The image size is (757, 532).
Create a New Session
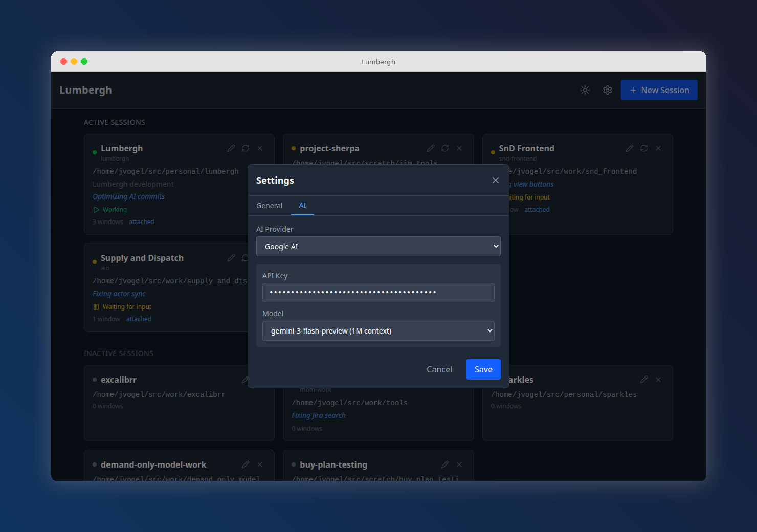pyautogui.click(x=659, y=90)
